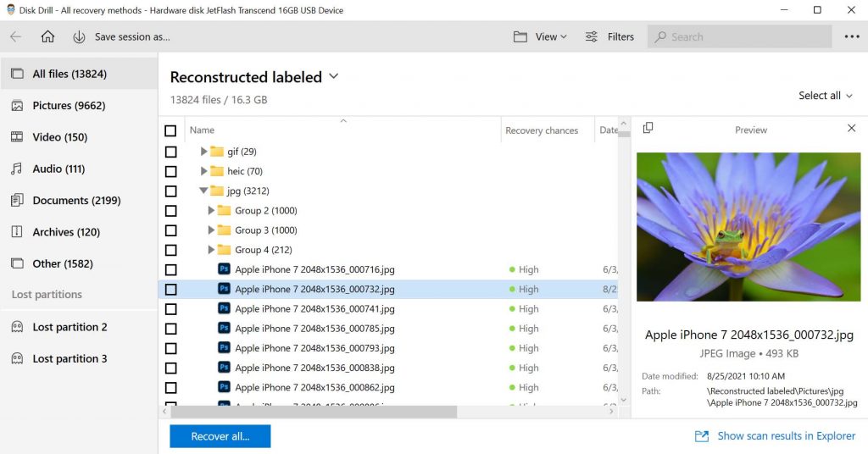Close the Preview panel

tap(852, 128)
